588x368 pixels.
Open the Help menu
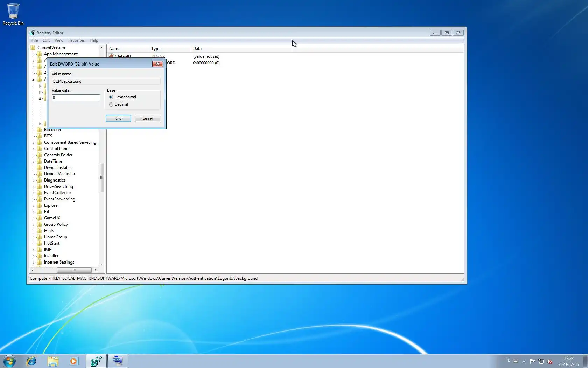[94, 40]
